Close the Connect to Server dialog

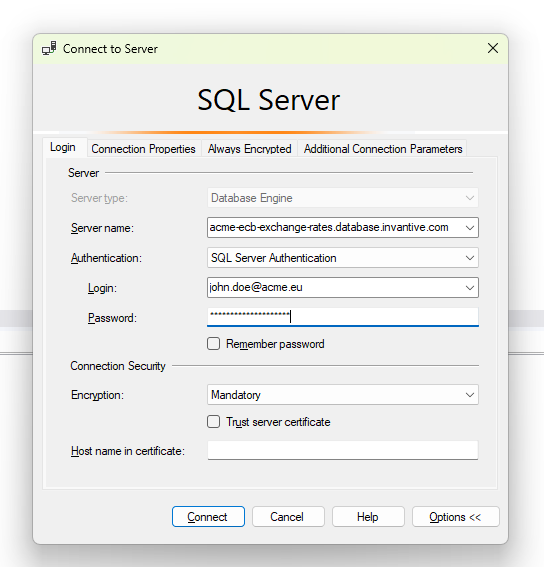tap(493, 48)
